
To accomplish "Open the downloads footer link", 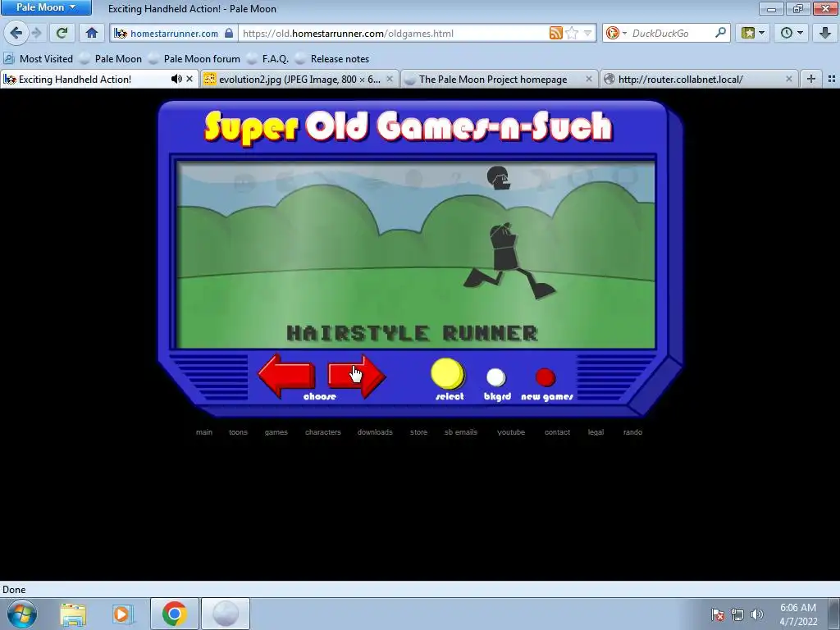I will (375, 431).
